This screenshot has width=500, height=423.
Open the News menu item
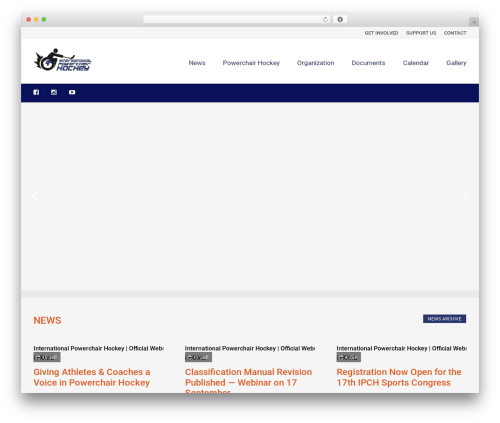pyautogui.click(x=197, y=63)
